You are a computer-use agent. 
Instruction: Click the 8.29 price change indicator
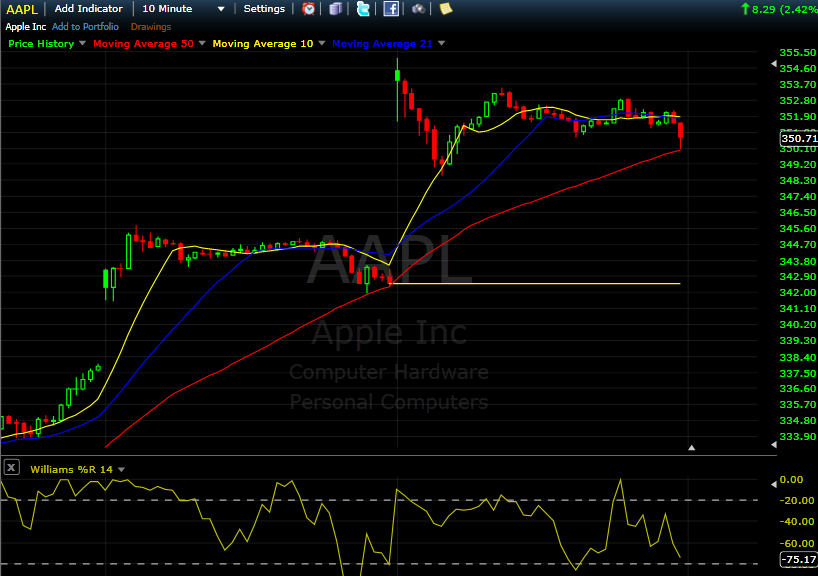coord(779,9)
